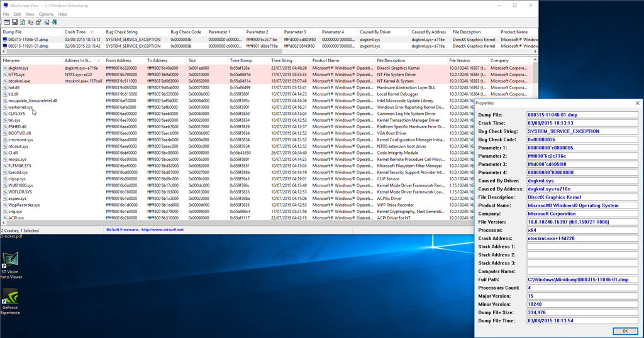Click the icon beside 080315-11046-01.dmp
The image size is (644, 338).
[5, 40]
